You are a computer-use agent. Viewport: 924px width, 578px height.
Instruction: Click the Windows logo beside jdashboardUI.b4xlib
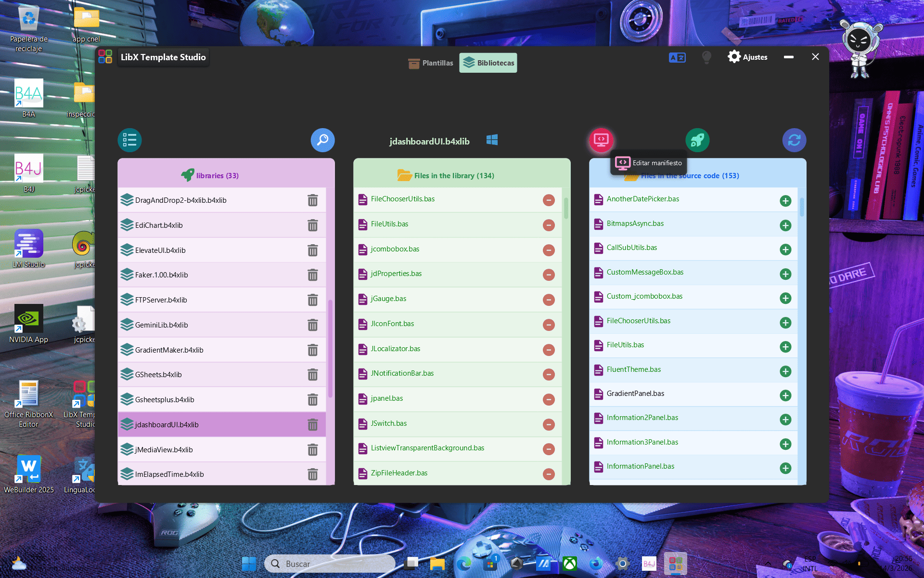(x=492, y=140)
